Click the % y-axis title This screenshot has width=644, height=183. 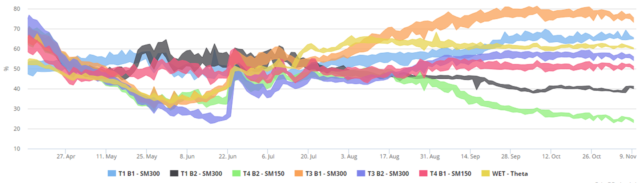[6, 69]
